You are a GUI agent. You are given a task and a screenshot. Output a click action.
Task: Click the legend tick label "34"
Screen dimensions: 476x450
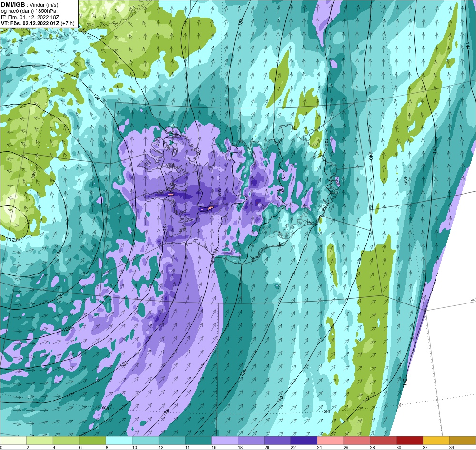click(451, 447)
